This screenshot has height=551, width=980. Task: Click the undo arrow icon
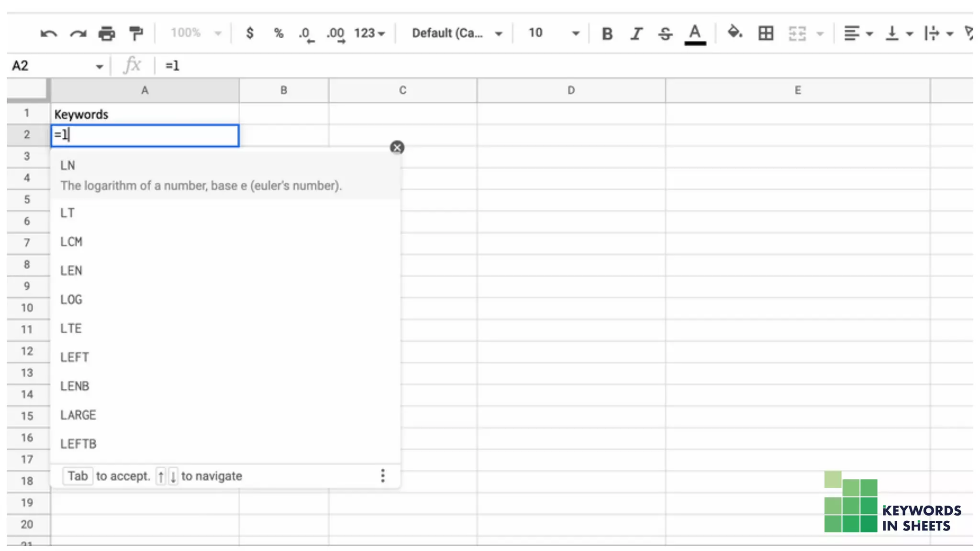[48, 33]
